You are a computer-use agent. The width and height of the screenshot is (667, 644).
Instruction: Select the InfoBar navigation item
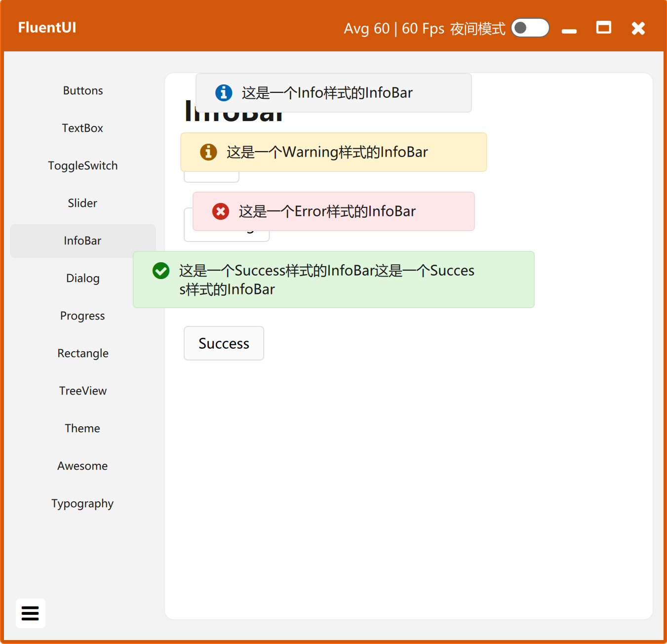(x=83, y=241)
